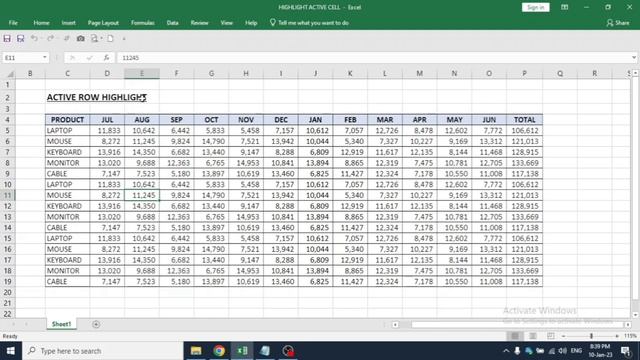Click total 133,669 in row 8
Image resolution: width=640 pixels, height=360 pixels.
coord(525,163)
